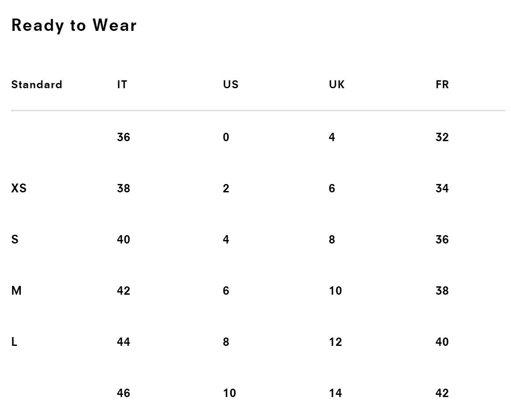Click the FR column header
This screenshot has width=511, height=420.
tap(442, 85)
